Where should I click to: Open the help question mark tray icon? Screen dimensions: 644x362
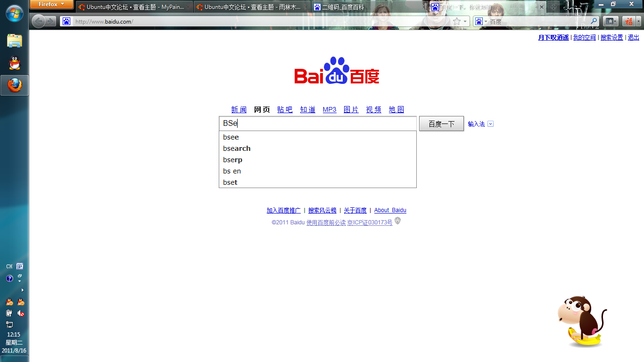[x=9, y=279]
